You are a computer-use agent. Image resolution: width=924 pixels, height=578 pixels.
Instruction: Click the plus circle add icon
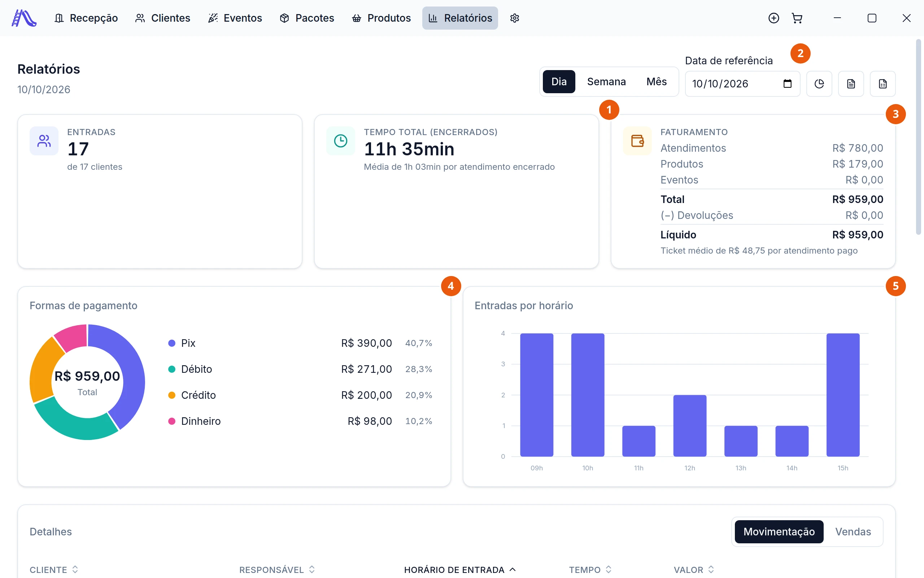[x=773, y=18]
